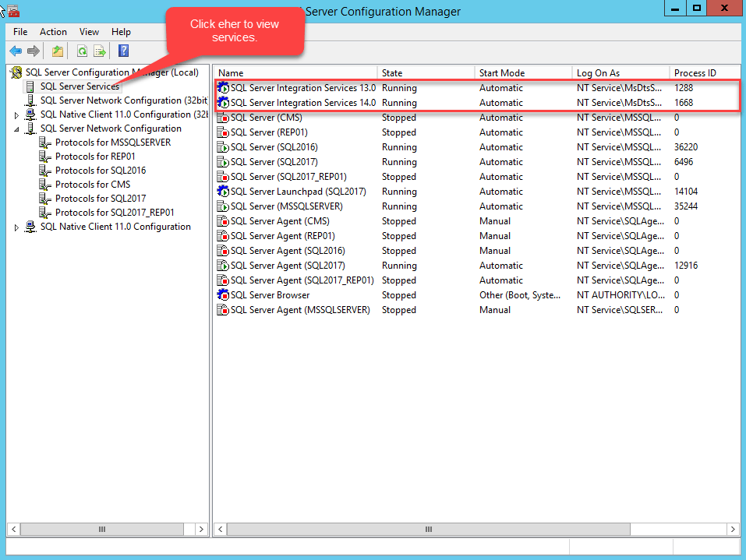Select SQL Server Network Configuration (32bit) tree item
This screenshot has height=560, width=746.
pyautogui.click(x=124, y=100)
